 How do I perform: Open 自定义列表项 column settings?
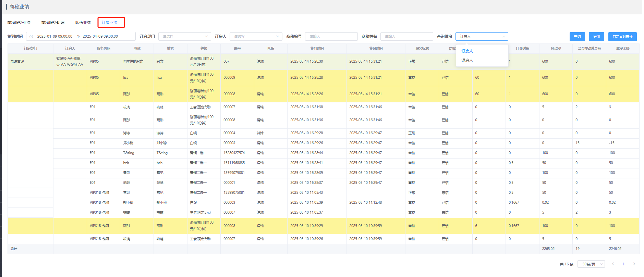622,37
